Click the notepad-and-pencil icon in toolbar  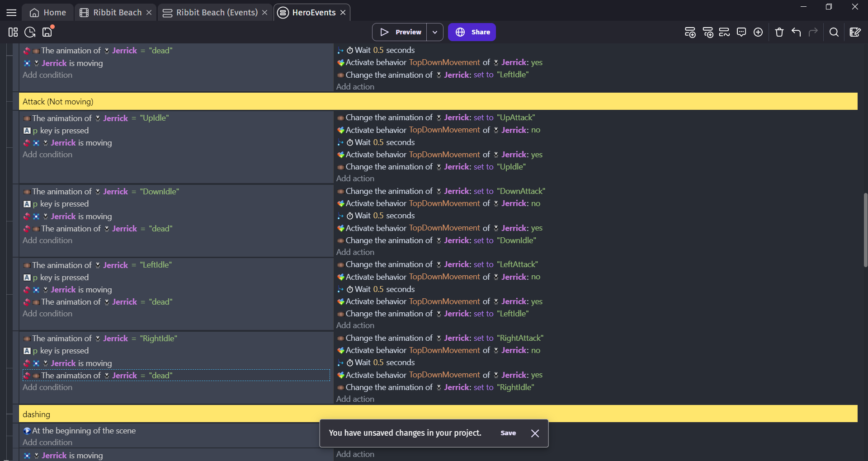(x=855, y=32)
